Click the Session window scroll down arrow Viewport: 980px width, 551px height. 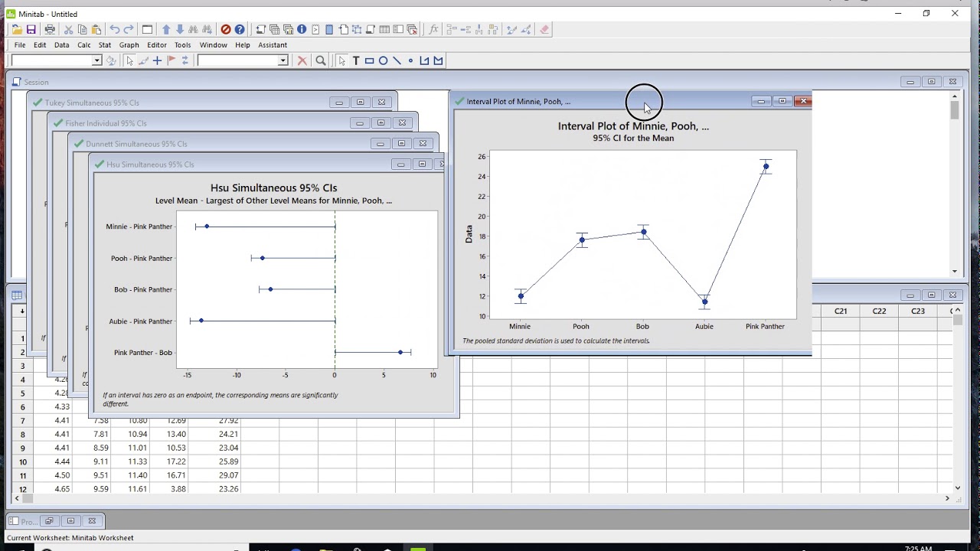(955, 271)
